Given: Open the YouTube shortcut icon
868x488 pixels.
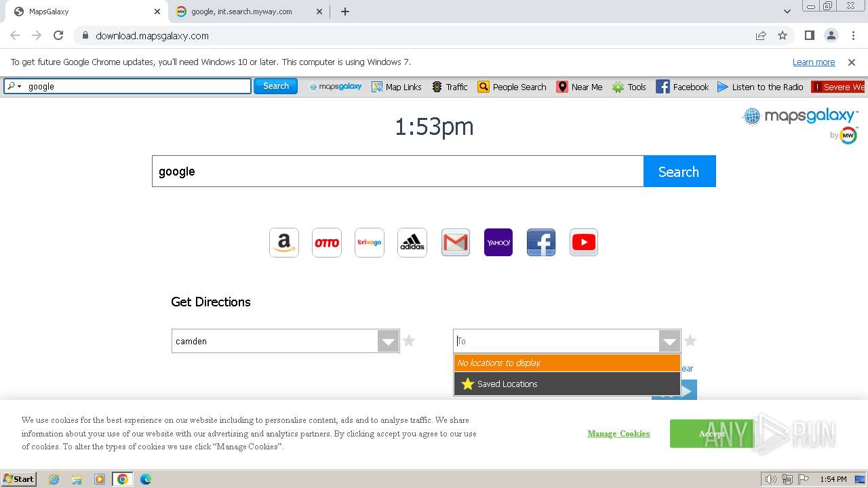Looking at the screenshot, I should click(584, 243).
